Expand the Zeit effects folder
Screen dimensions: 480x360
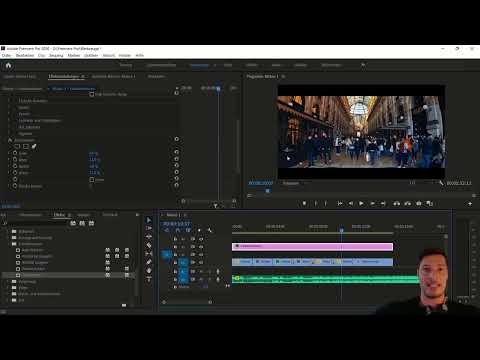pyautogui.click(x=8, y=300)
